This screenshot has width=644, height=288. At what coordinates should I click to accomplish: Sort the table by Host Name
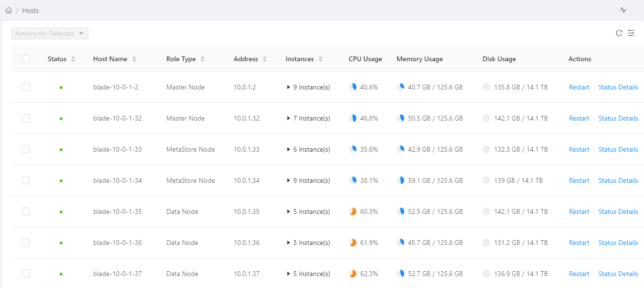point(133,58)
